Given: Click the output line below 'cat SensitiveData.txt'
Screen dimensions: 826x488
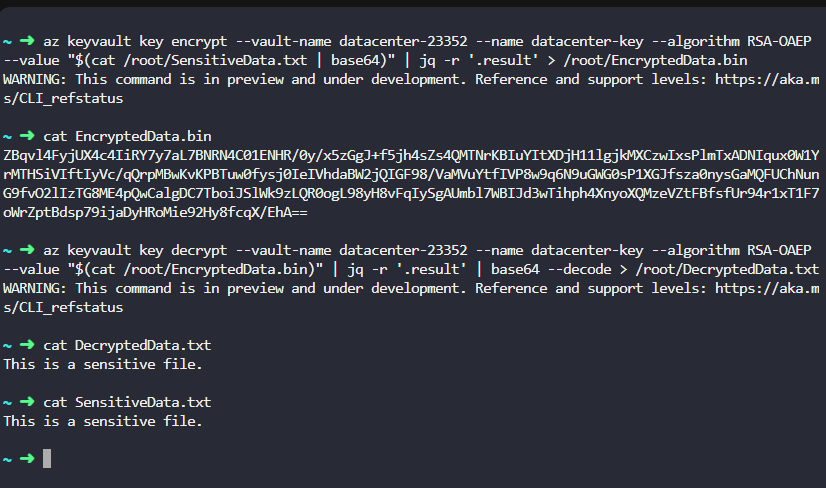Looking at the screenshot, I should tap(103, 421).
